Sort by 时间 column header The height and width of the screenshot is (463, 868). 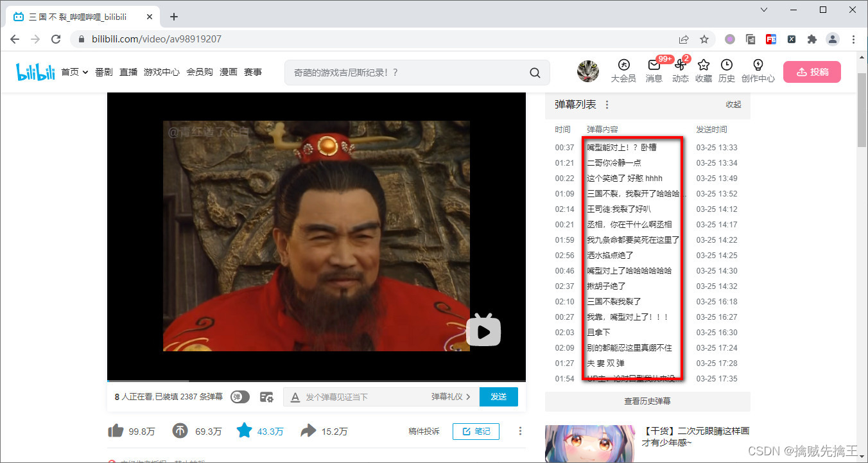562,130
